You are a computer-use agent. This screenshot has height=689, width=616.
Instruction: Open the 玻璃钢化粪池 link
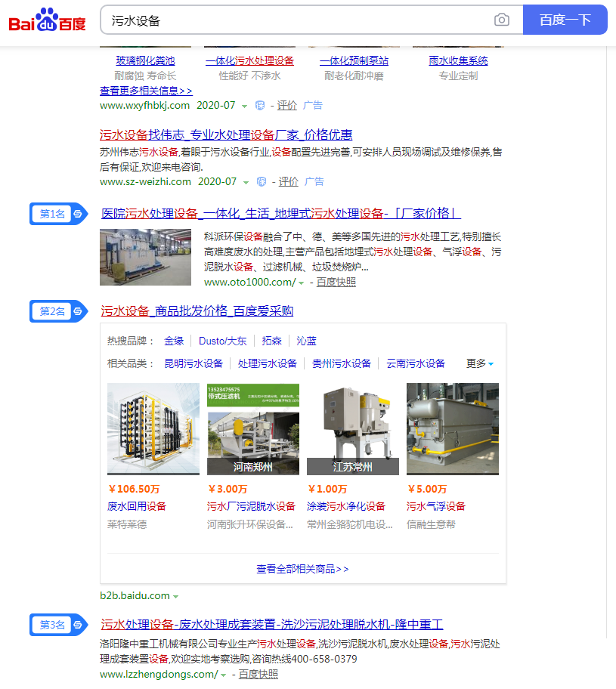tap(146, 60)
